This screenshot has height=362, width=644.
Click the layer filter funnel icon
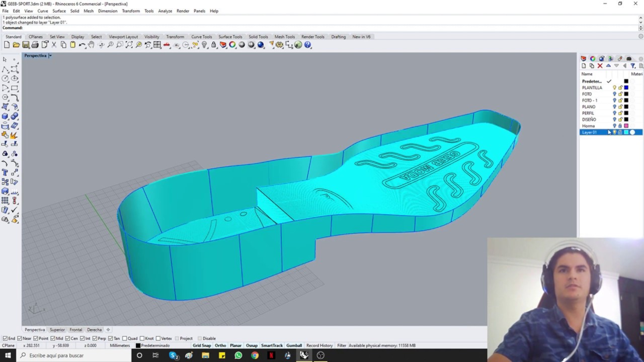click(633, 66)
